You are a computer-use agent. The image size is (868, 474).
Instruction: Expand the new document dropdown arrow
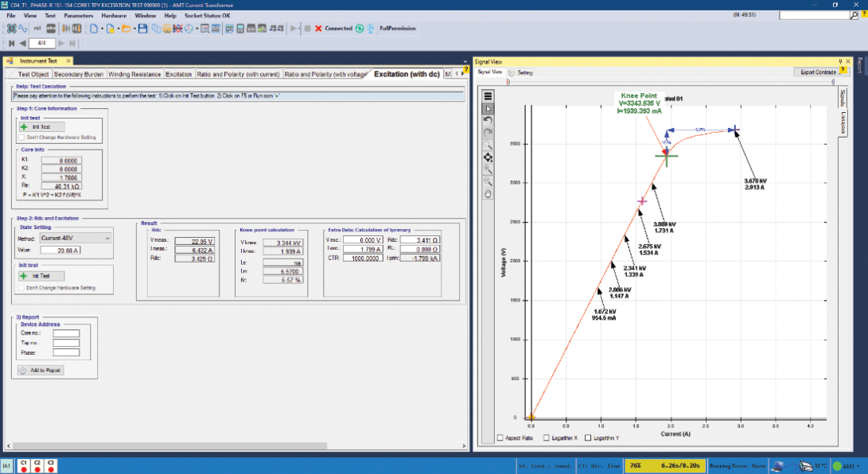(102, 29)
